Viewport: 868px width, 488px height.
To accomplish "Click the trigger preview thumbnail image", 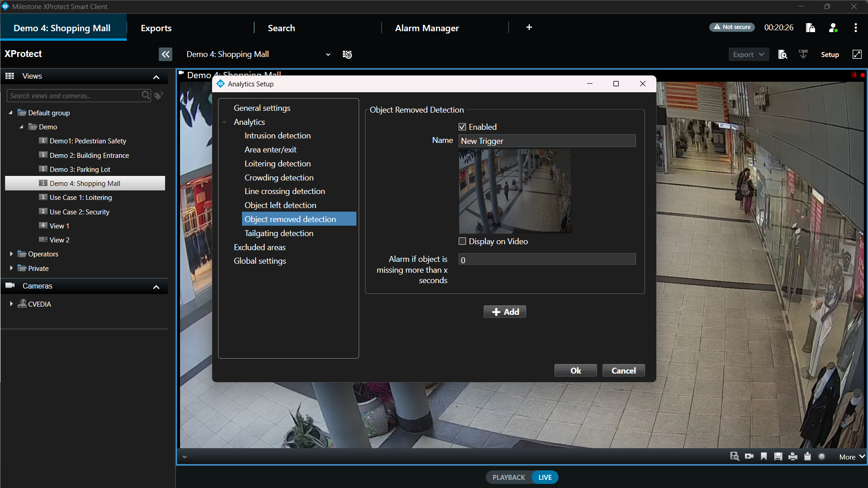I will click(515, 191).
